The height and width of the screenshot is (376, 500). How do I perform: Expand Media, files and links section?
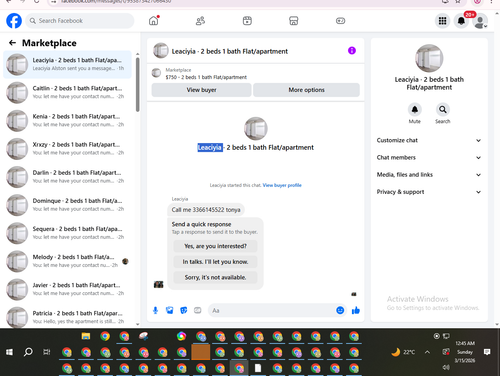click(x=429, y=175)
